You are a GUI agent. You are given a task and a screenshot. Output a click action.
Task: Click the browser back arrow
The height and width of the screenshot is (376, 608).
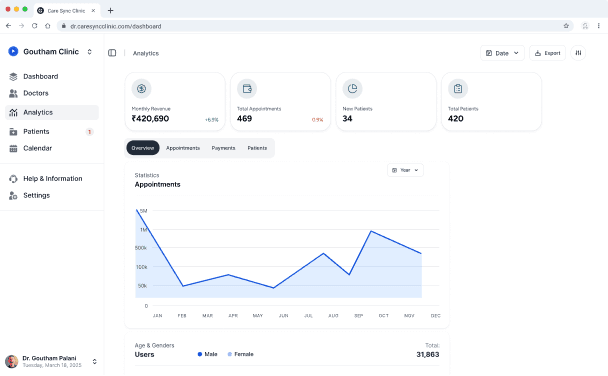pyautogui.click(x=9, y=26)
